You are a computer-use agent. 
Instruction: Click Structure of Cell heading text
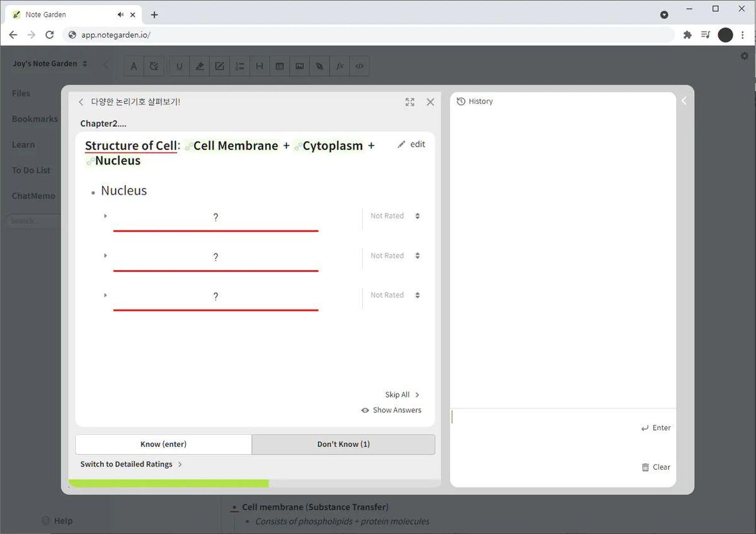(131, 146)
